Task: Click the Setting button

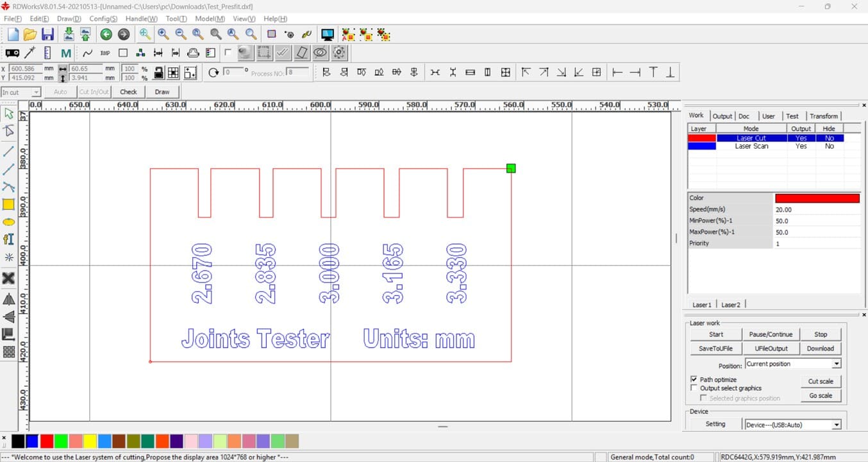Action: pyautogui.click(x=715, y=424)
